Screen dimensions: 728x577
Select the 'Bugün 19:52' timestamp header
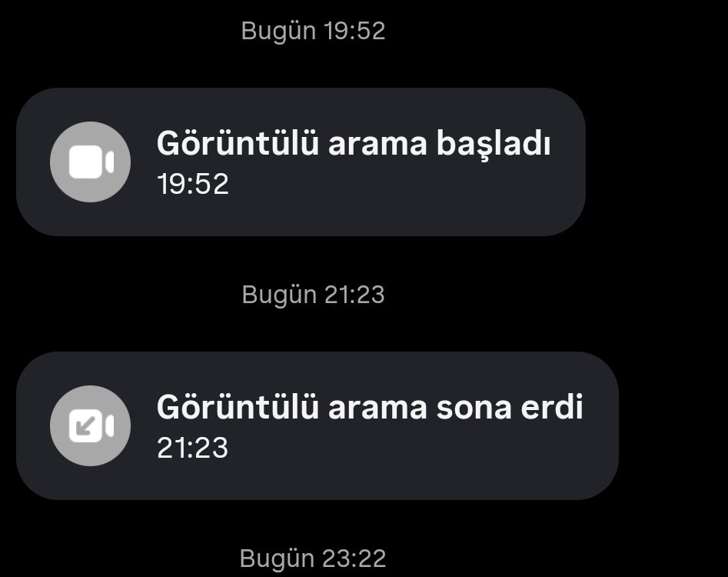[x=313, y=31]
